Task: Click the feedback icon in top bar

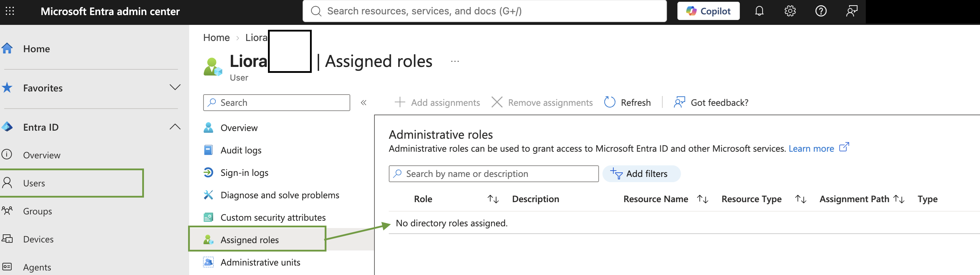Action: pos(851,11)
